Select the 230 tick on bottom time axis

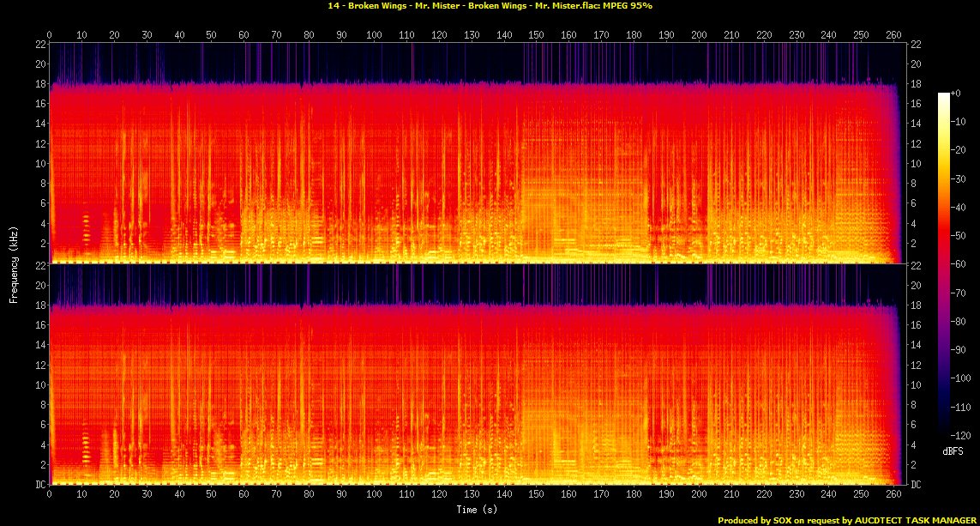point(797,494)
